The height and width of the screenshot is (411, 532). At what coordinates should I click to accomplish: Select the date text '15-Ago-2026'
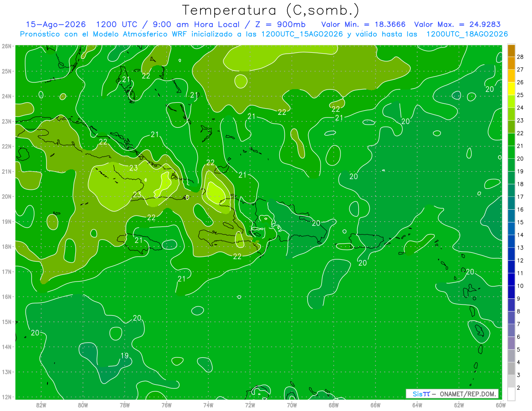55,24
